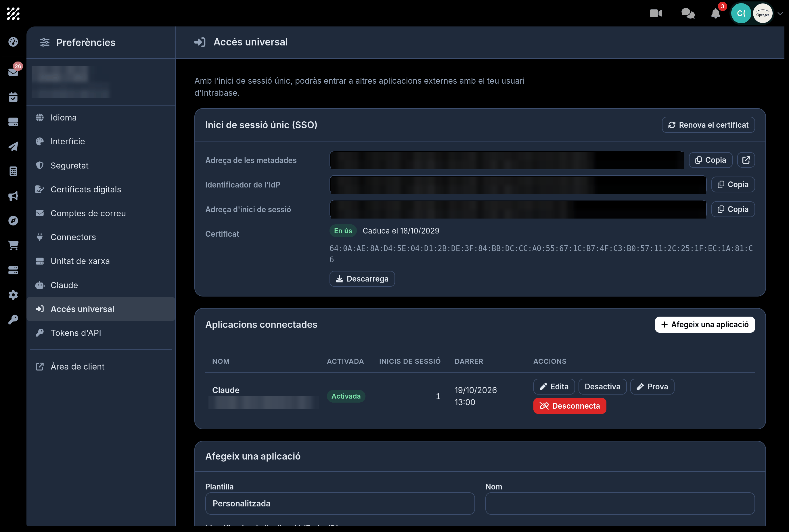Open Àrea de client external link
This screenshot has width=789, height=532.
coord(101,366)
